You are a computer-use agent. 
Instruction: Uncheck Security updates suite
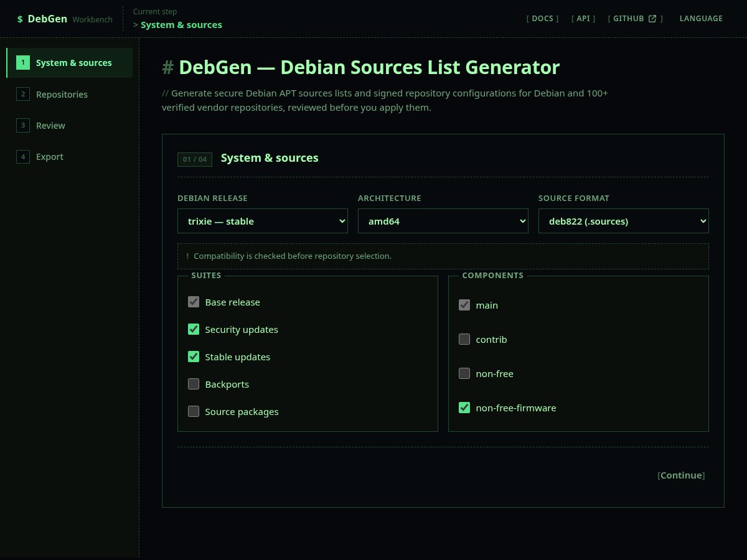(x=194, y=329)
